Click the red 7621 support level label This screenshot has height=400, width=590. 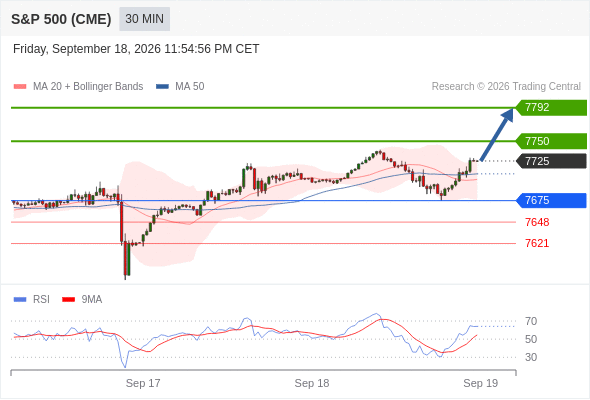(537, 243)
